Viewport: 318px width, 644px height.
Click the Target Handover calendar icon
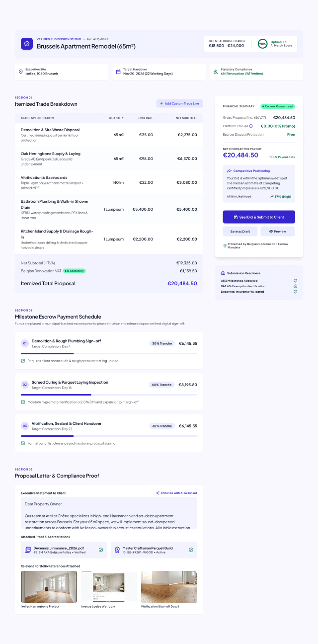[x=118, y=72]
